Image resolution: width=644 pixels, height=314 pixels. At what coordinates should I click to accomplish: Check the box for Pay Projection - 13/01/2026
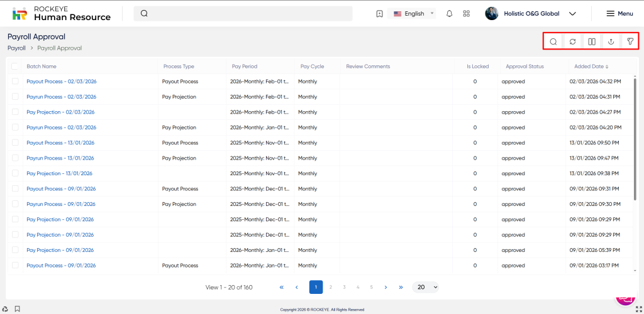[15, 173]
